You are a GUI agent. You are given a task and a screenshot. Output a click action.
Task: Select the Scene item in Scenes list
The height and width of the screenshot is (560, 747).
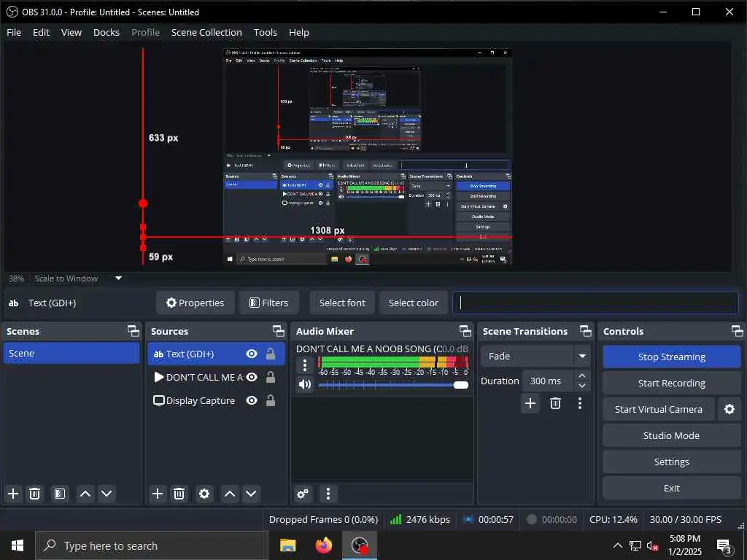click(x=71, y=354)
